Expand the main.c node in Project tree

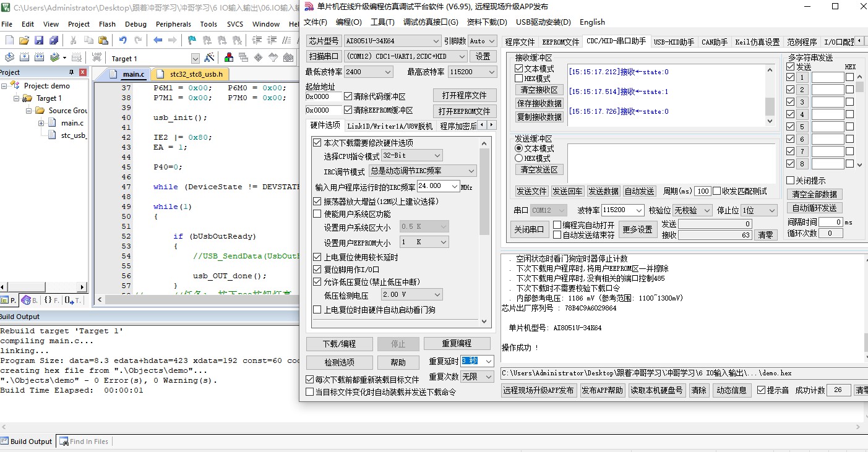(x=41, y=123)
